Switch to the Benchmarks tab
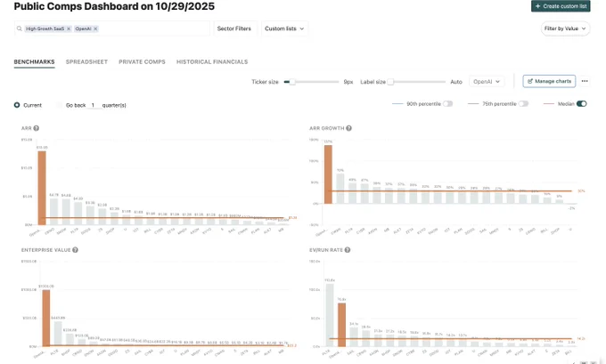The height and width of the screenshot is (364, 606). [34, 61]
